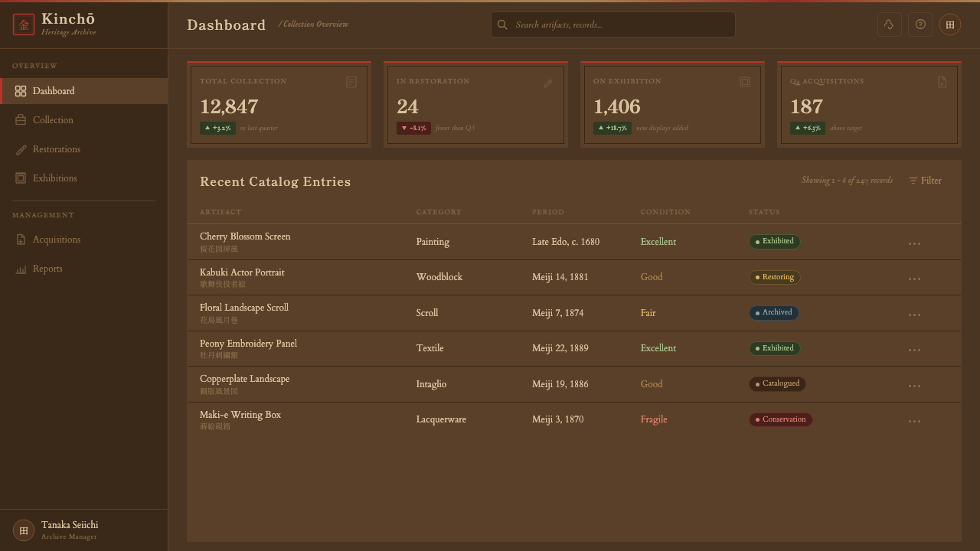Viewport: 980px width, 551px height.
Task: Click the Filter button
Action: (926, 181)
